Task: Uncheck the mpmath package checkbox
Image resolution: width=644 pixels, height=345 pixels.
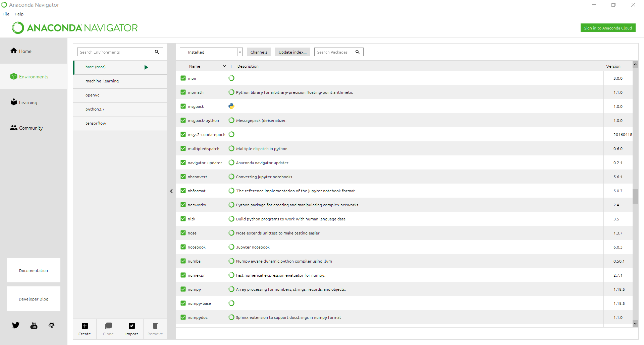Action: click(183, 92)
